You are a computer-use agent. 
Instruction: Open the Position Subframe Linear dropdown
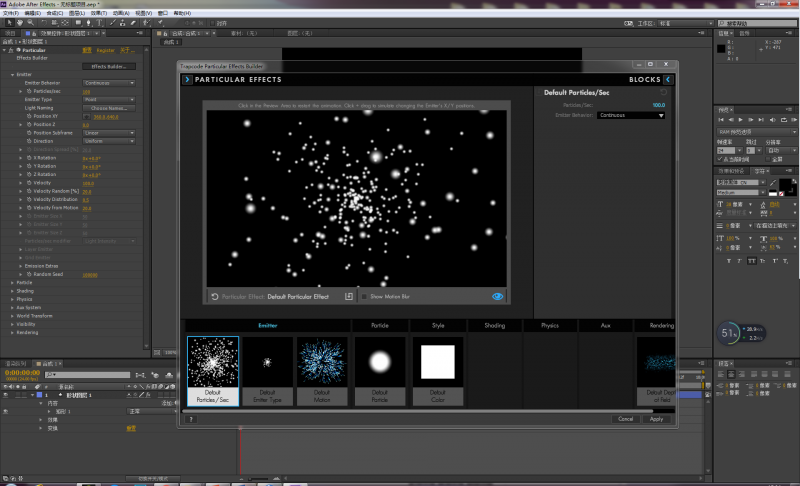coord(109,133)
